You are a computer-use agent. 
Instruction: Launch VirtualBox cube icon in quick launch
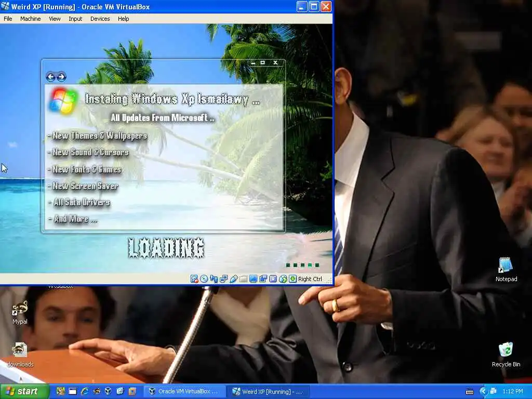[108, 391]
